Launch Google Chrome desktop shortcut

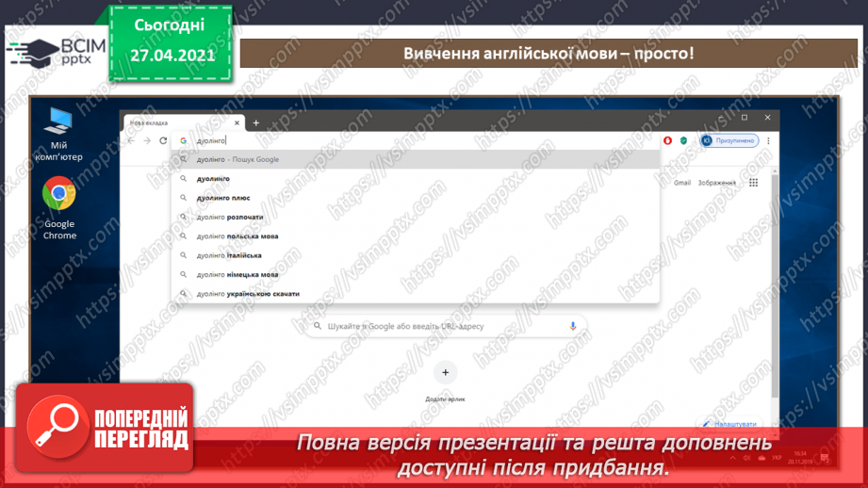pos(59,208)
